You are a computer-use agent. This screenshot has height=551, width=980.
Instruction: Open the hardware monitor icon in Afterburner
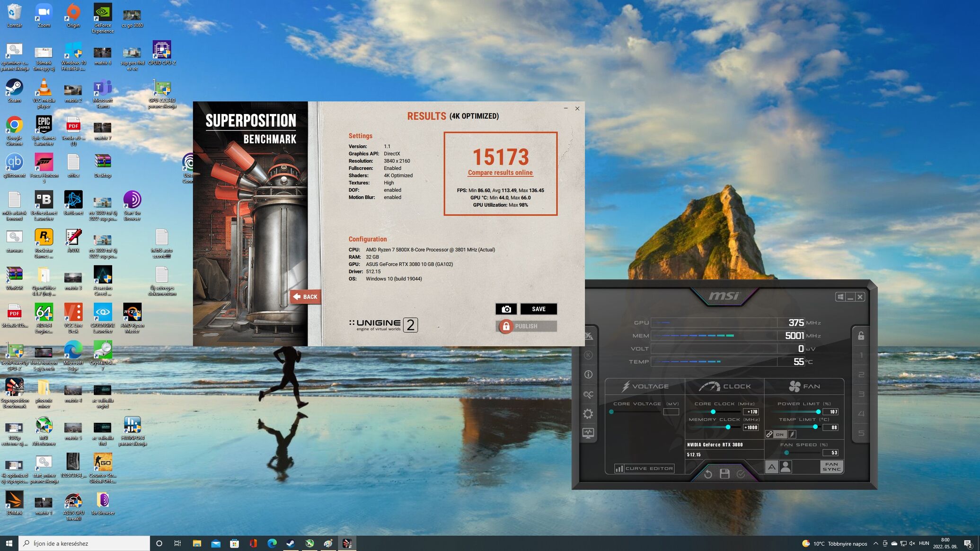[588, 433]
